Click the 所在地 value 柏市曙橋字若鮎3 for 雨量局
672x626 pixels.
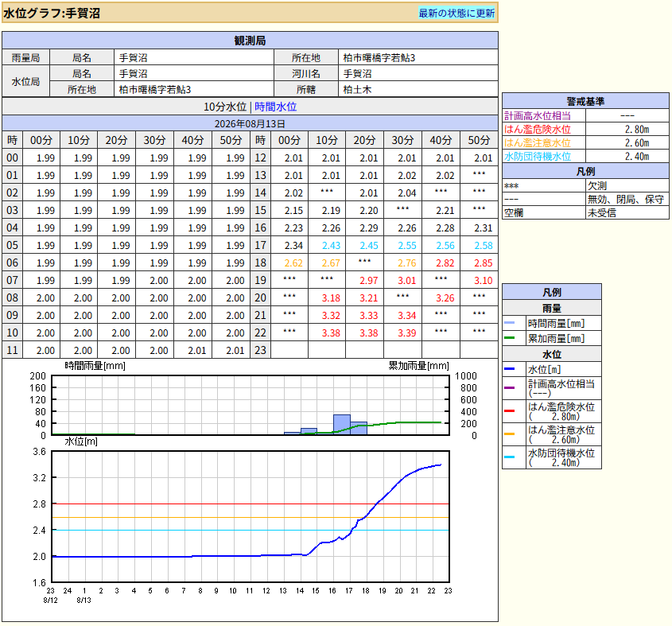(x=379, y=57)
